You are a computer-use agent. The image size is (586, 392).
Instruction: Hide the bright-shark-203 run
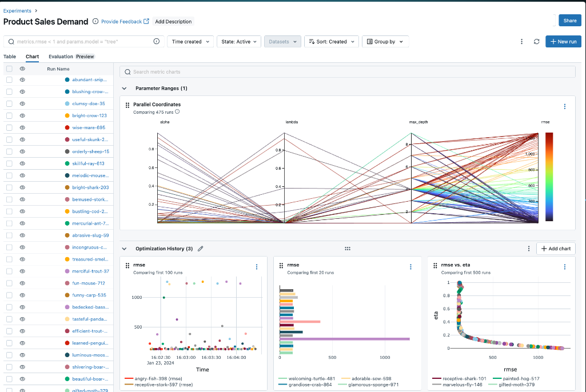tap(22, 187)
